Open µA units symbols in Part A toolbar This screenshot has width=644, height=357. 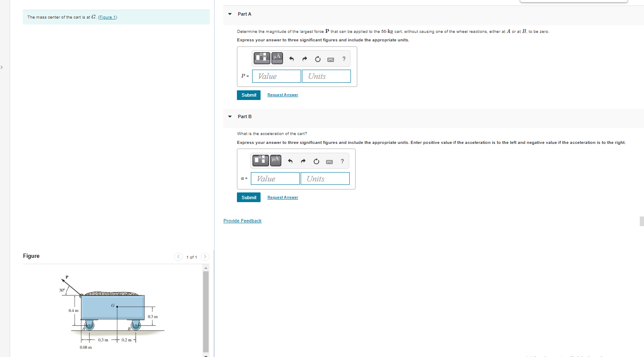(x=277, y=58)
